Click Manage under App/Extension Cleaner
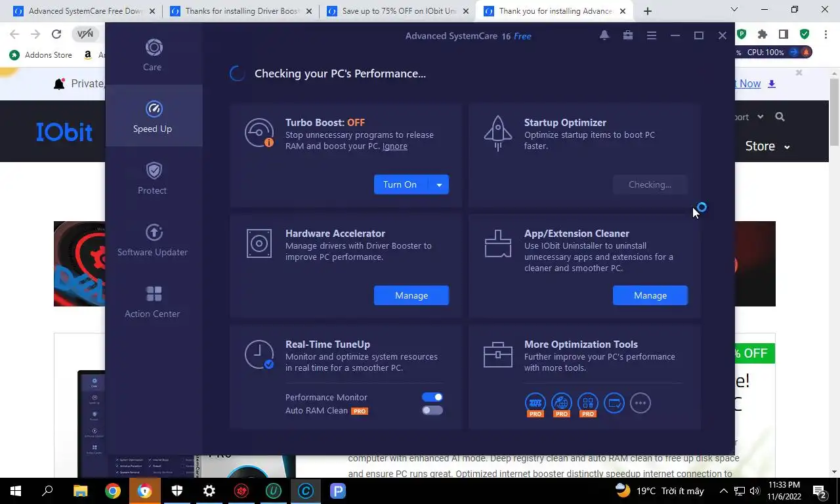840x504 pixels. (x=650, y=295)
